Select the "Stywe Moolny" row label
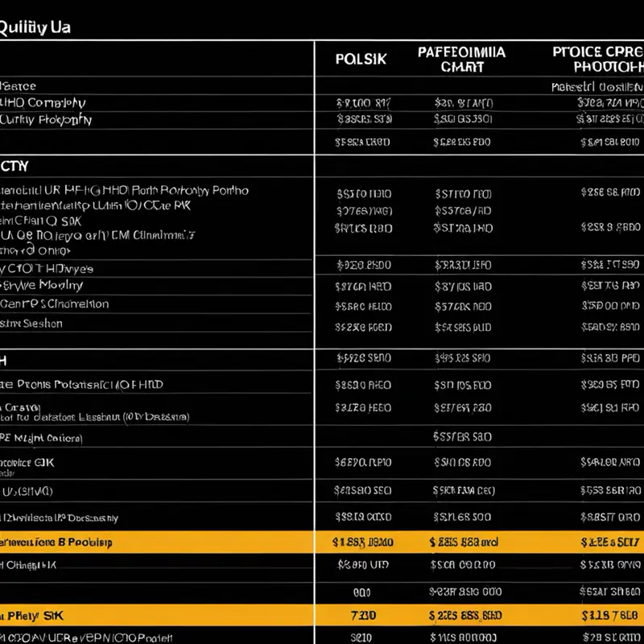This screenshot has height=644, width=644. coord(42,286)
